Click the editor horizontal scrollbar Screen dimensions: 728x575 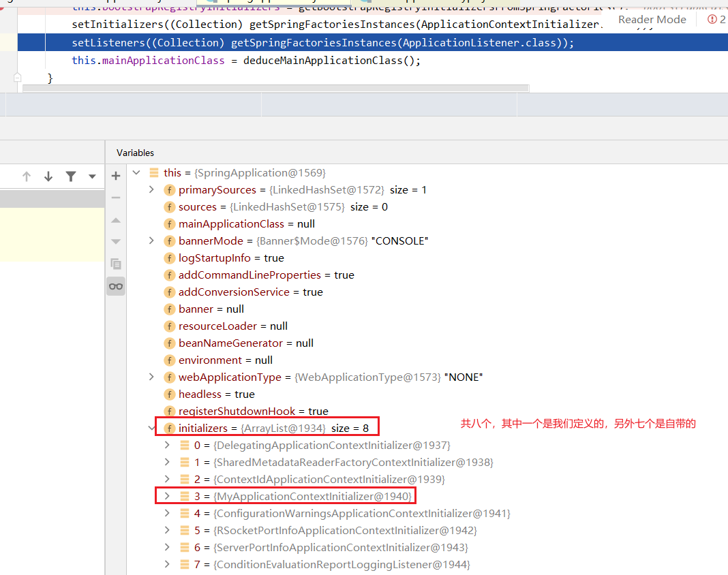point(276,88)
